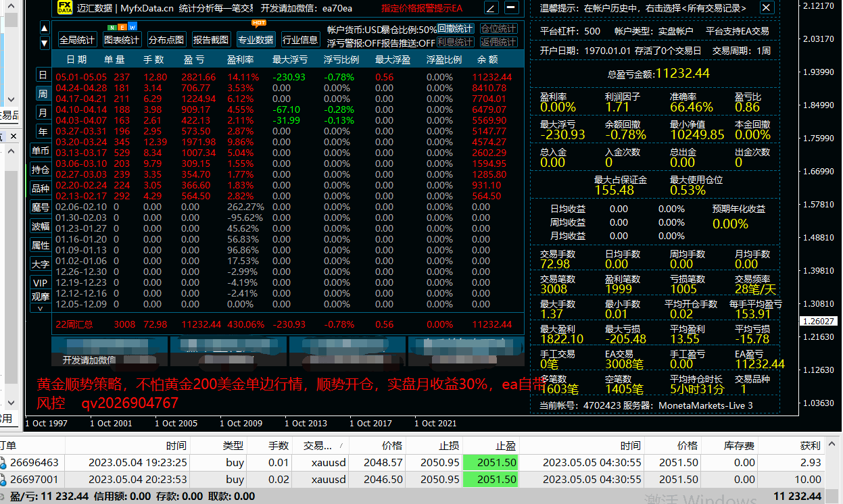Click the 最大浮亏 column header

pyautogui.click(x=290, y=60)
